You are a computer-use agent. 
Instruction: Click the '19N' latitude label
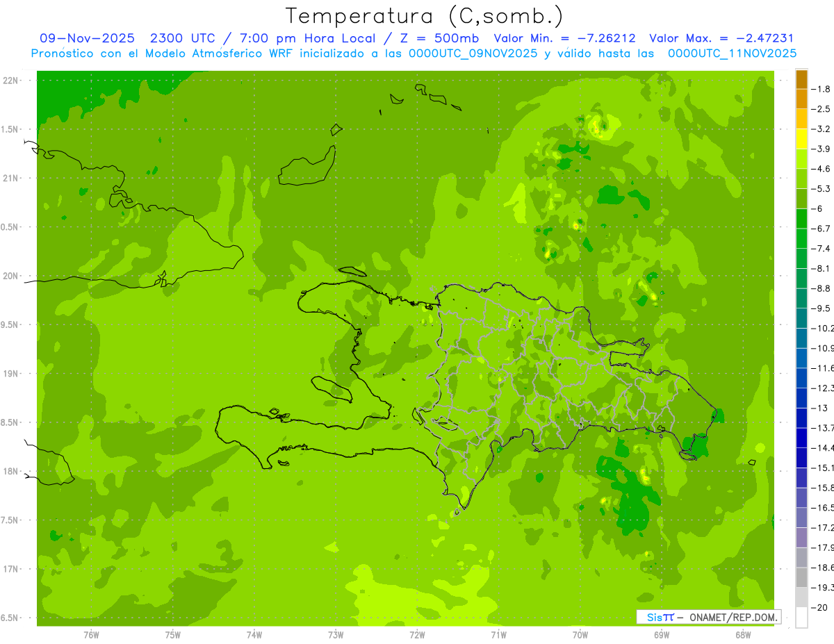(11, 373)
